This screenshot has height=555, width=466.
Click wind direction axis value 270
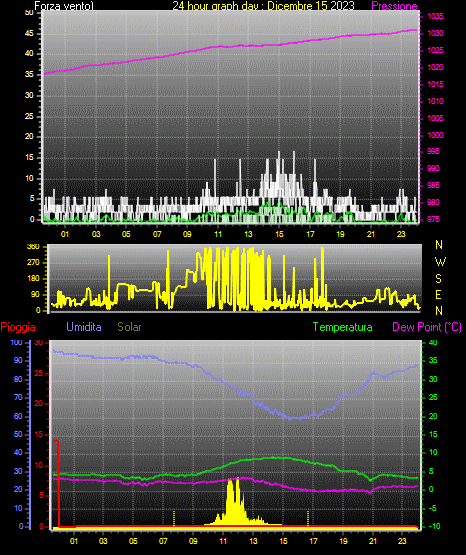point(33,262)
